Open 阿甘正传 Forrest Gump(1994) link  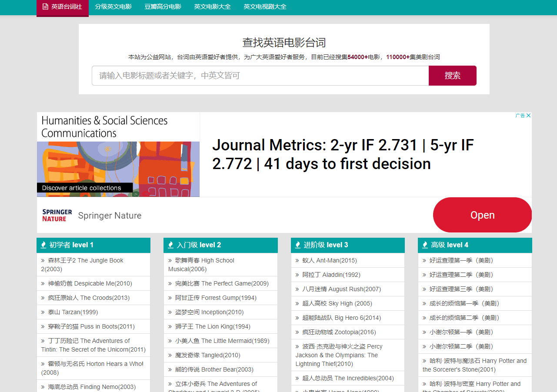coord(216,298)
